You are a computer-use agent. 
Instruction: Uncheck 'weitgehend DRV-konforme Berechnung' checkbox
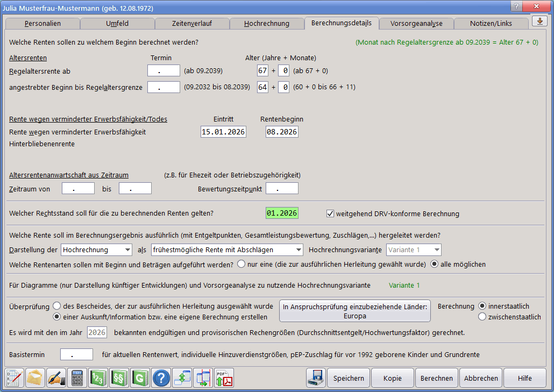(x=330, y=213)
